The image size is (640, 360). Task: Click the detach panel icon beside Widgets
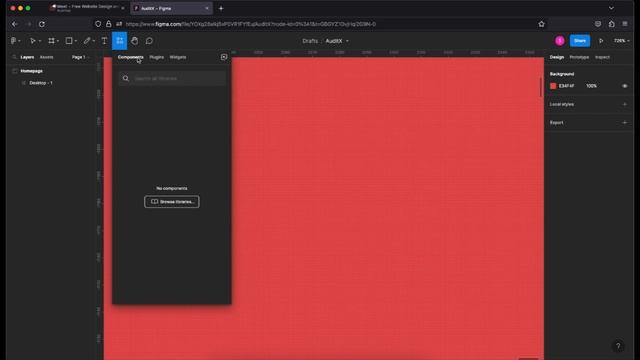point(224,57)
